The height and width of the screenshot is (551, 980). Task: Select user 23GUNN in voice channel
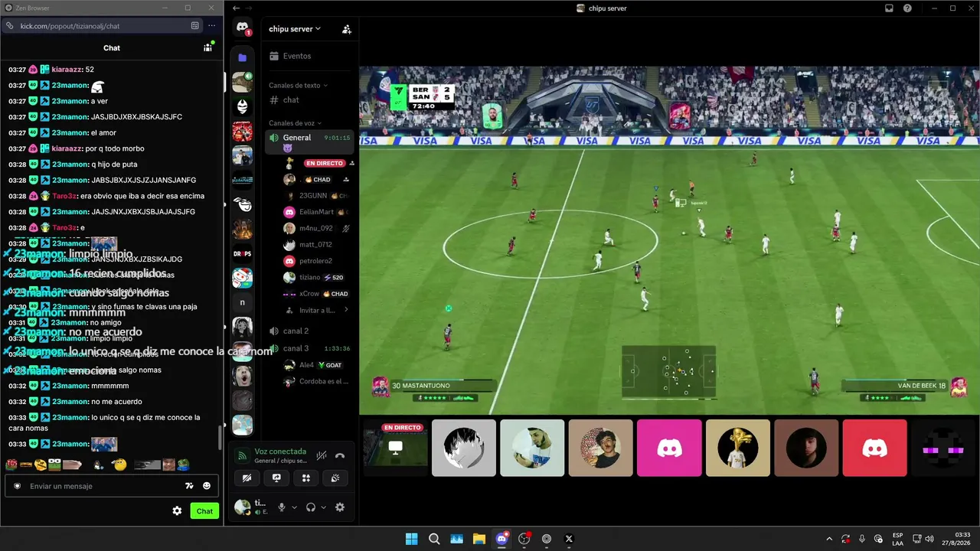point(315,196)
